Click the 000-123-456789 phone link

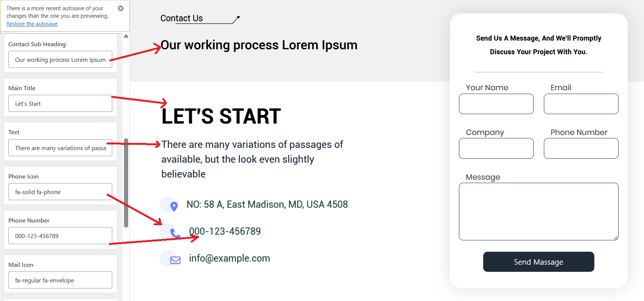[225, 231]
